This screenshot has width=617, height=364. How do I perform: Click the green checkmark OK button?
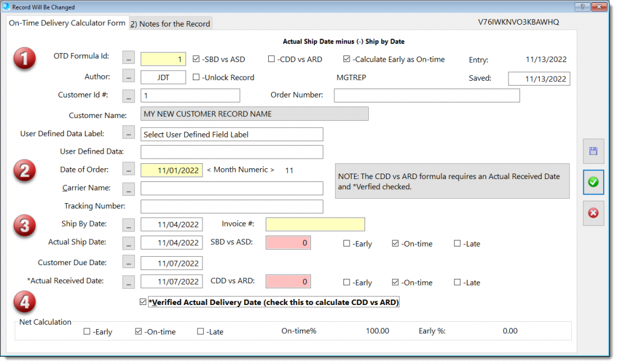(x=593, y=182)
